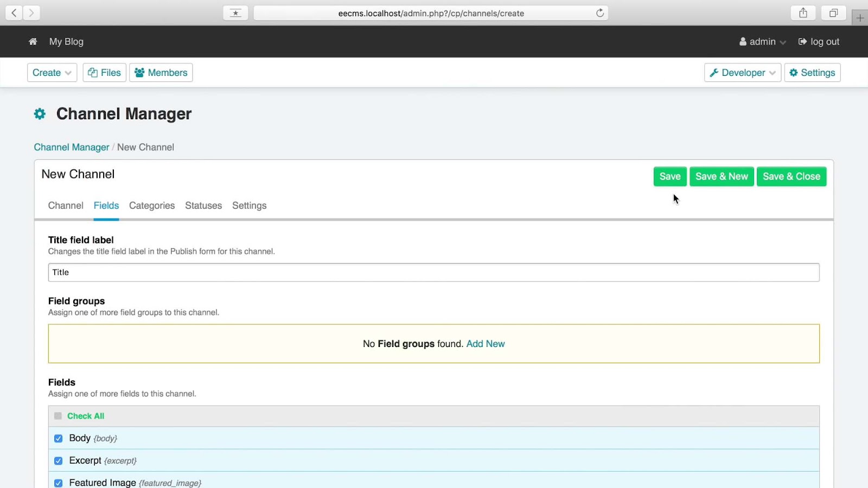Image resolution: width=868 pixels, height=488 pixels.
Task: Select the Fields tab
Action: point(106,206)
